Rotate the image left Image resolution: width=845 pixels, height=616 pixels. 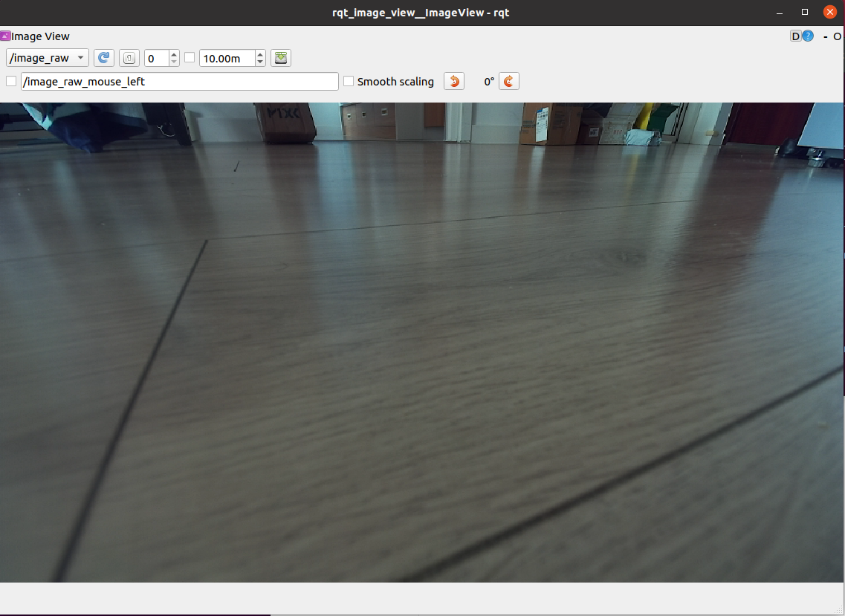pyautogui.click(x=454, y=82)
